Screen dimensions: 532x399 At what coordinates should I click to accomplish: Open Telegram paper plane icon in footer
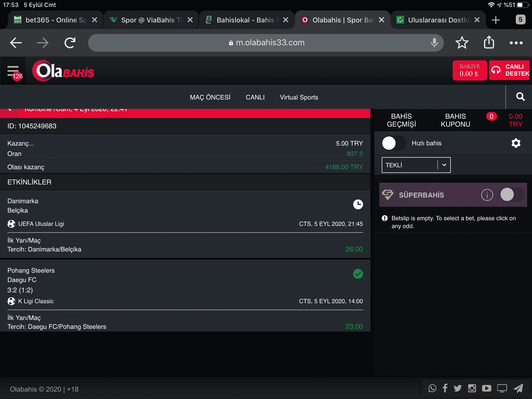(x=518, y=388)
